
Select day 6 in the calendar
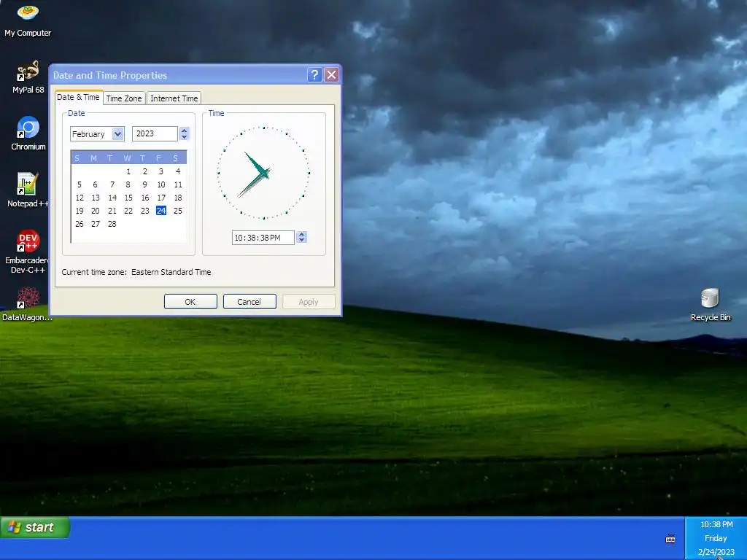pyautogui.click(x=96, y=184)
